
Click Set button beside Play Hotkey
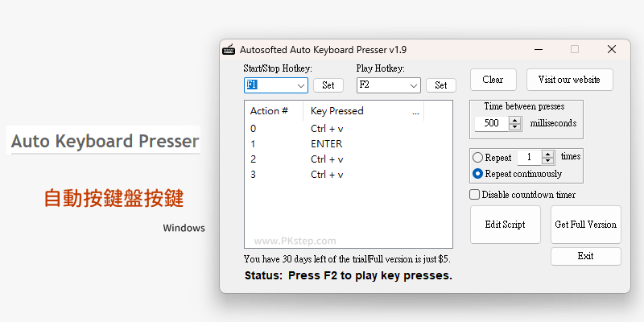[x=440, y=85]
